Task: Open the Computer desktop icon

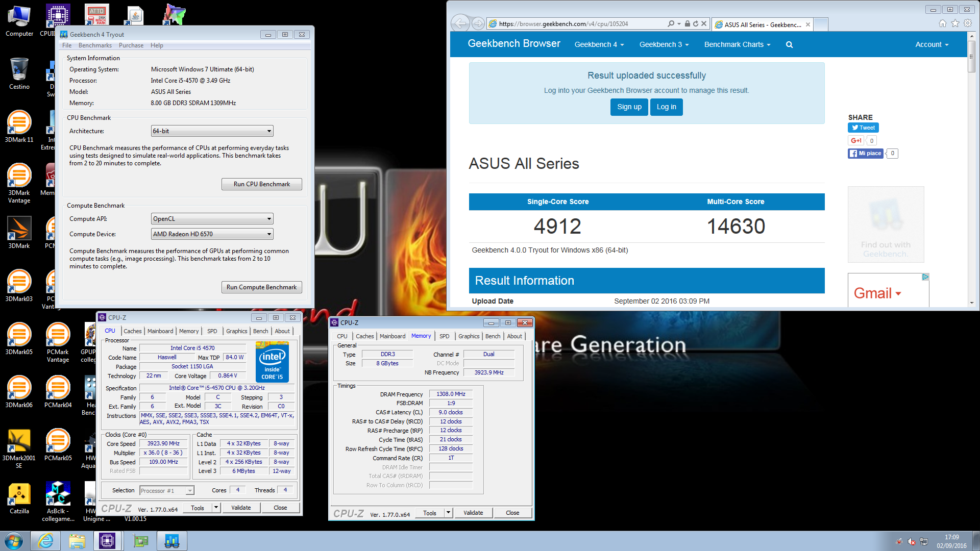Action: (x=19, y=21)
